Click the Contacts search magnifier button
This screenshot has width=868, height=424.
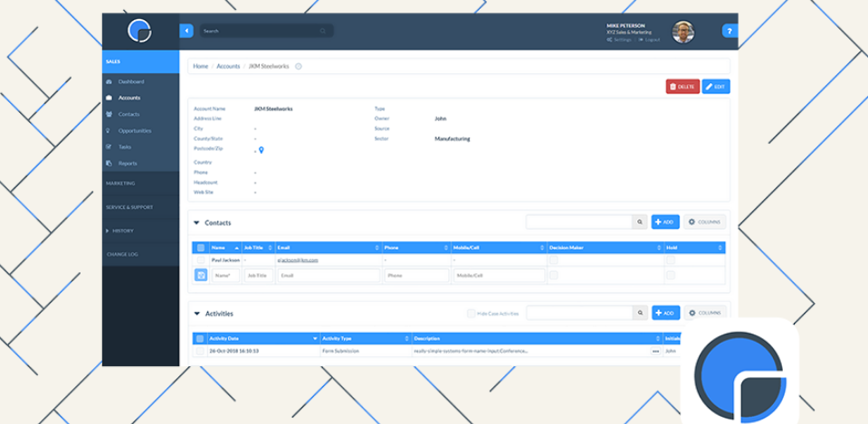point(640,222)
